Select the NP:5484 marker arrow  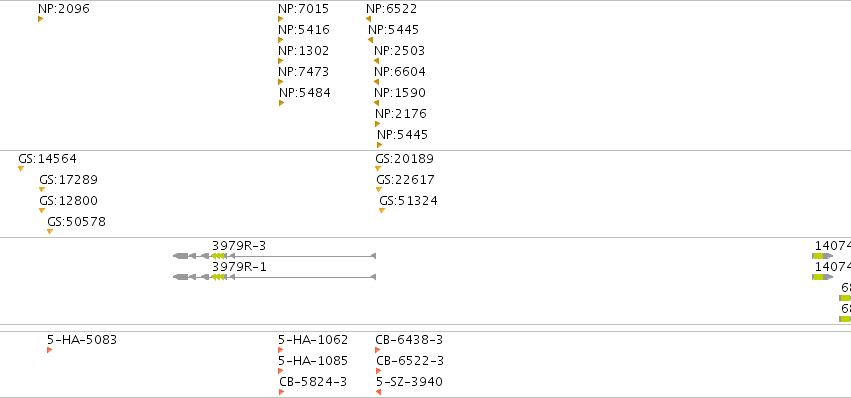click(x=282, y=103)
